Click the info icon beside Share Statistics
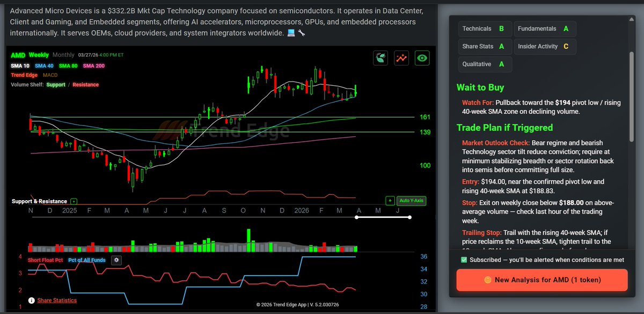This screenshot has width=644, height=314. coord(32,301)
